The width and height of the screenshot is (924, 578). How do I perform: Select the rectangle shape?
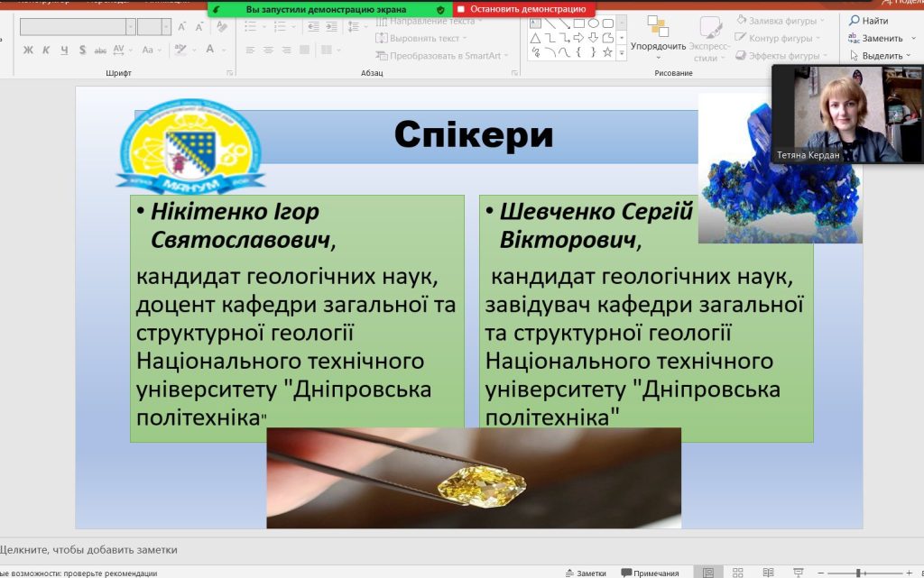point(578,23)
